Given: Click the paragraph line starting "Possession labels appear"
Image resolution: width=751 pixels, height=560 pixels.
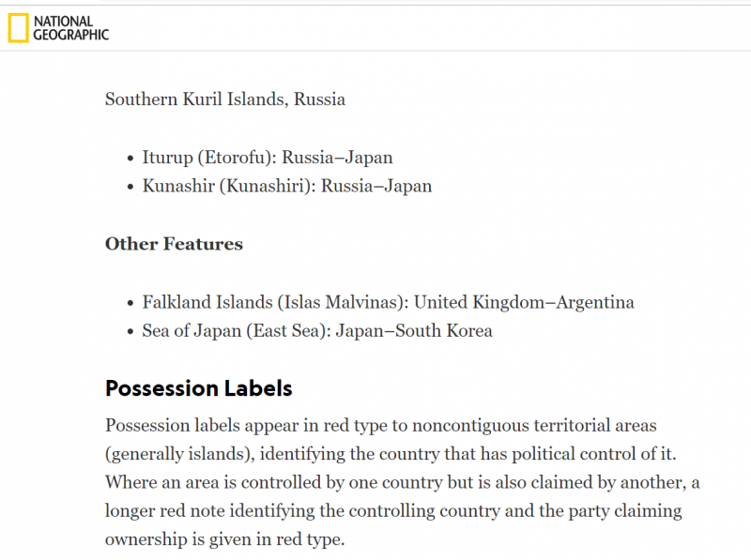Looking at the screenshot, I should click(381, 425).
